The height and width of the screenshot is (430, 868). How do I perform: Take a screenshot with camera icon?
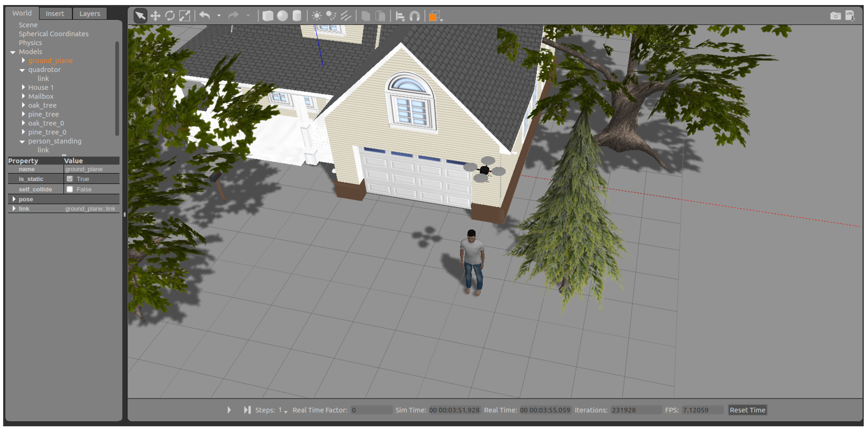click(x=835, y=15)
